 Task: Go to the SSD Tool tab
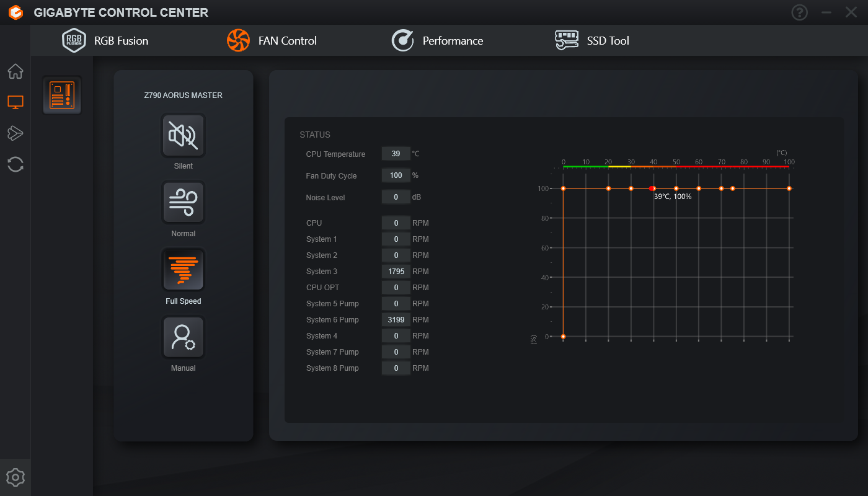point(592,41)
